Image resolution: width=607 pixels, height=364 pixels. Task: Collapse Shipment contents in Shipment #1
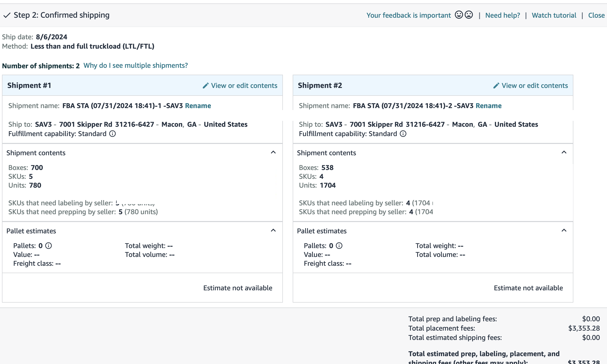pos(273,152)
